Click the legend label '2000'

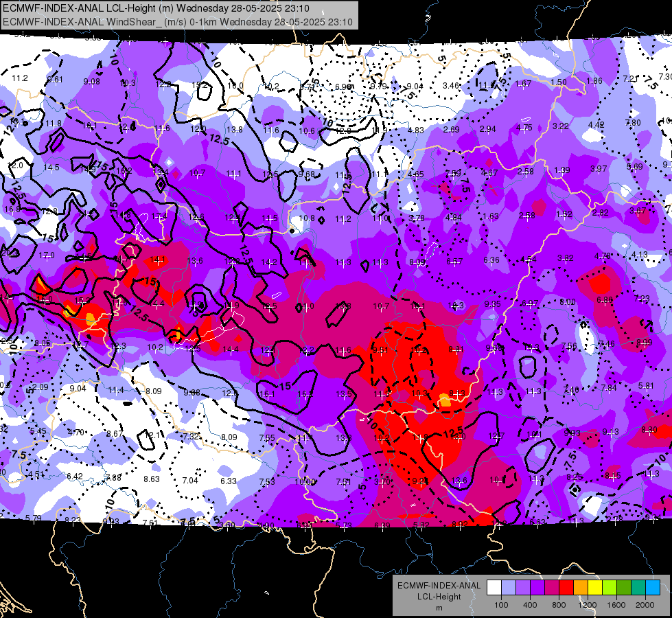pos(645,605)
